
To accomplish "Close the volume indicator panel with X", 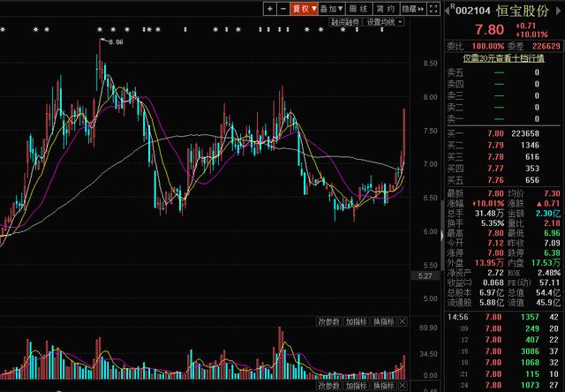I will (x=403, y=321).
